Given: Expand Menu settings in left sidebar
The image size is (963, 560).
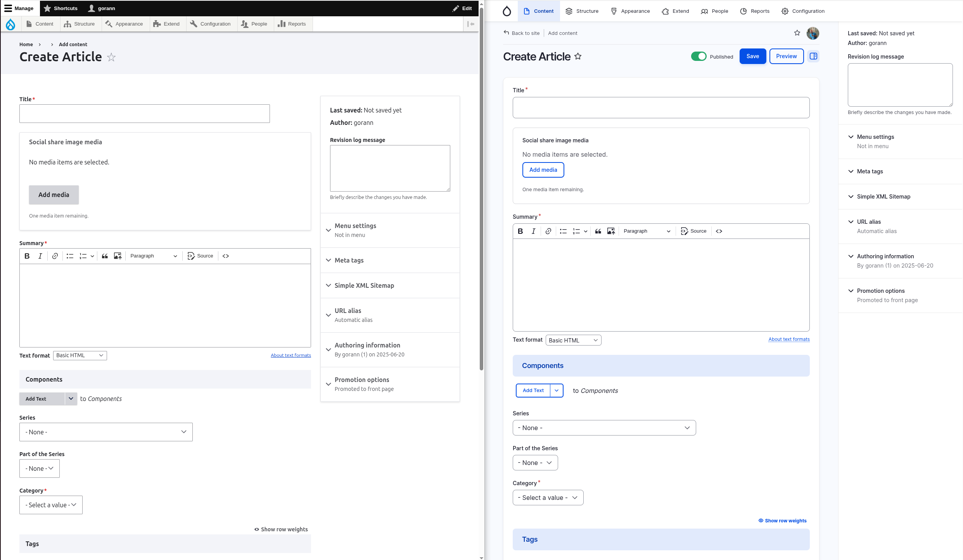Looking at the screenshot, I should [x=390, y=230].
